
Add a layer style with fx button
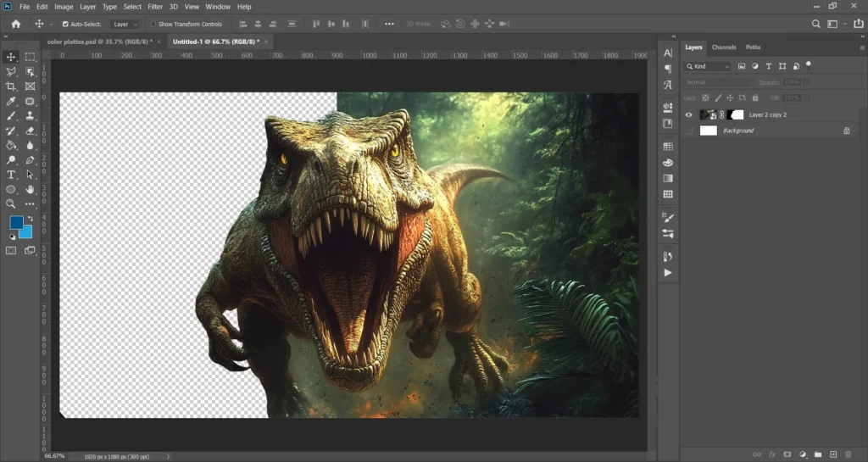(772, 454)
